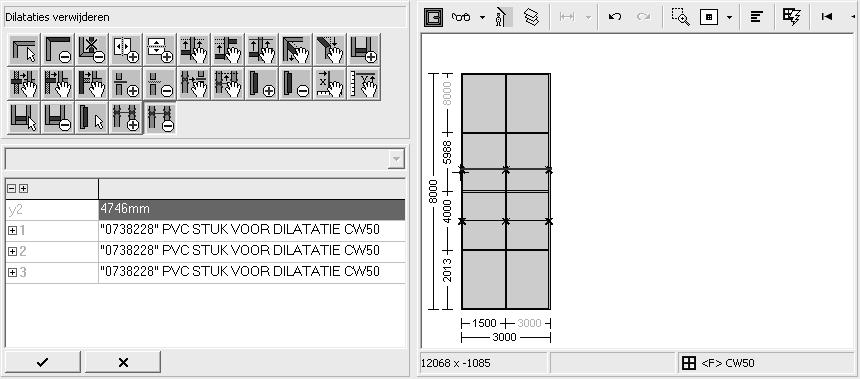Click the undo arrow in the toolbar

click(615, 17)
